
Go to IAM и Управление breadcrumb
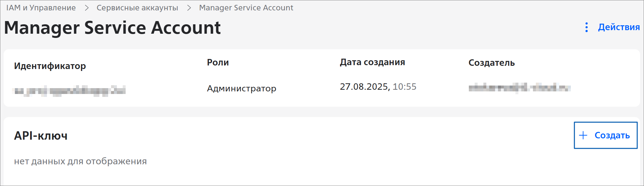pyautogui.click(x=41, y=8)
